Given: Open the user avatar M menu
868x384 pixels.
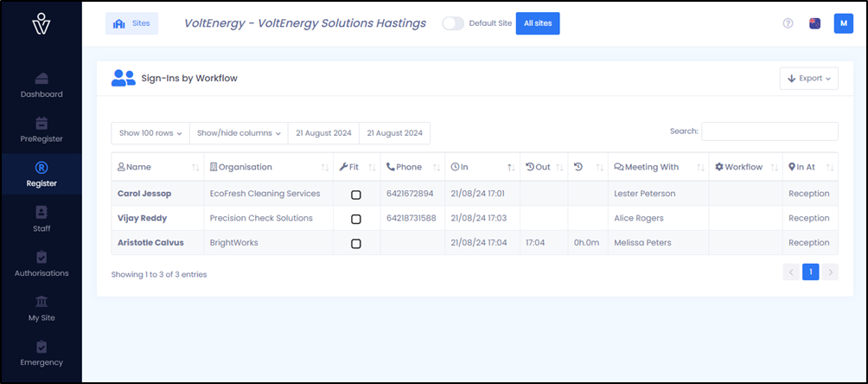Looking at the screenshot, I should [x=843, y=23].
